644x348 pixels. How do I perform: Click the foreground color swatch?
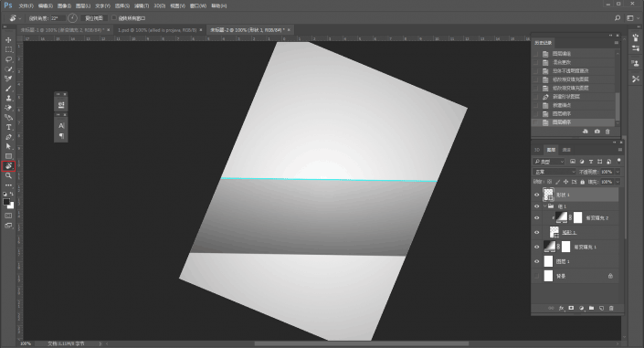(6, 202)
